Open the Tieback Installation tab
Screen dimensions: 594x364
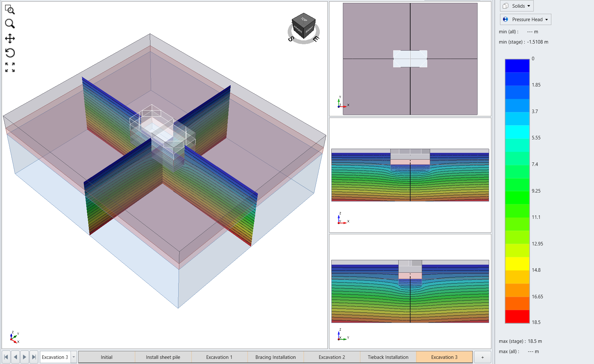click(388, 357)
